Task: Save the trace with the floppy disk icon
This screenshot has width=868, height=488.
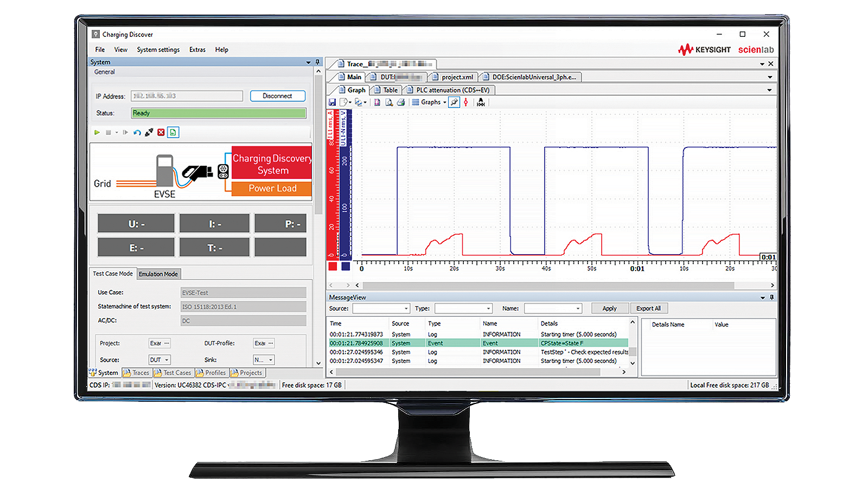Action: pos(333,102)
